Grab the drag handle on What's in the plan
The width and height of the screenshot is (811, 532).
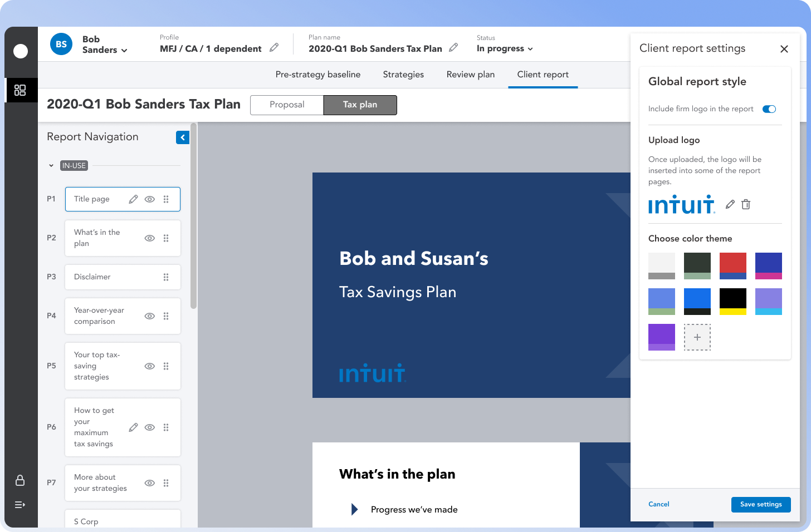(166, 238)
